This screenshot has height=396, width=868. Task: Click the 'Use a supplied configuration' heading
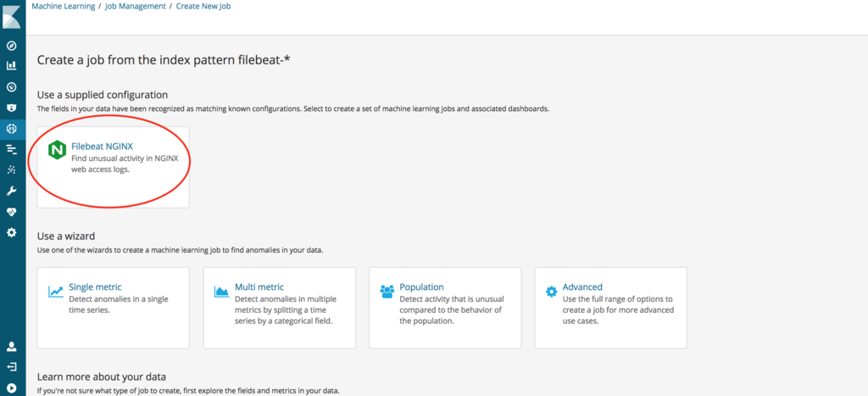(103, 95)
